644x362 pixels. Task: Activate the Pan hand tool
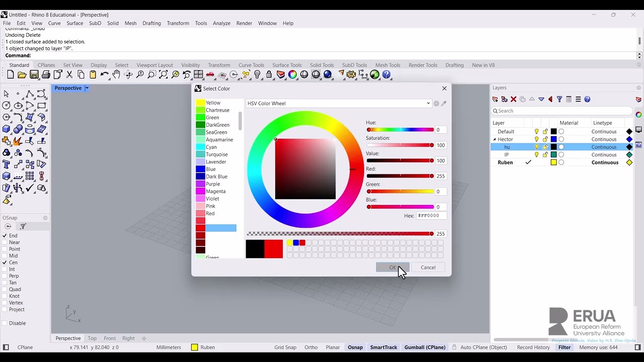coord(116,75)
